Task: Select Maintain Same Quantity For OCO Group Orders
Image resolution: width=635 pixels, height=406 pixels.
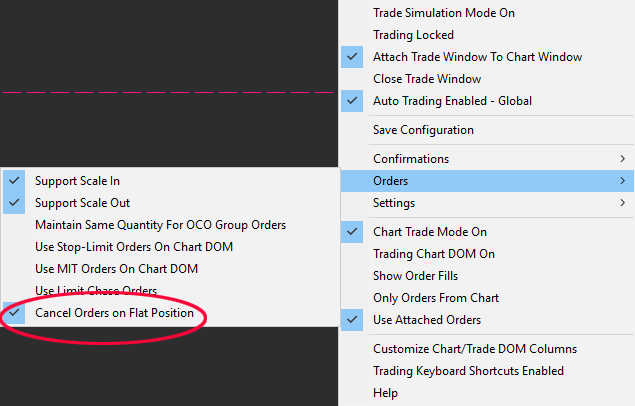Action: (x=160, y=225)
